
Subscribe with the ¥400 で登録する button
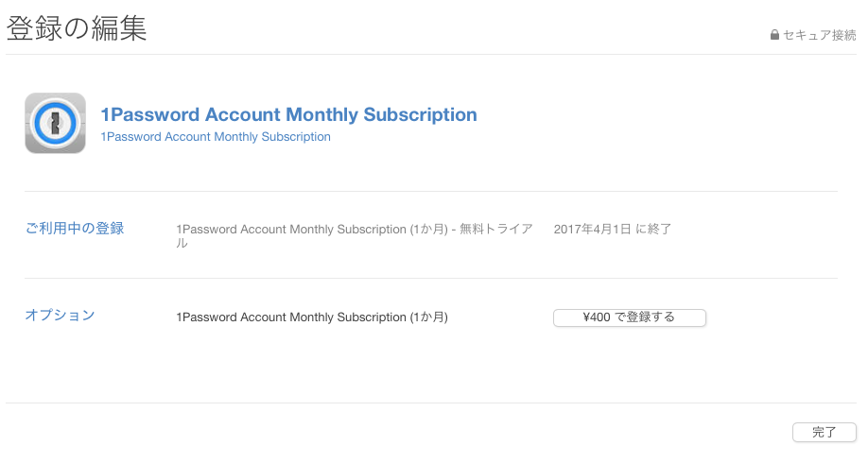[x=630, y=317]
